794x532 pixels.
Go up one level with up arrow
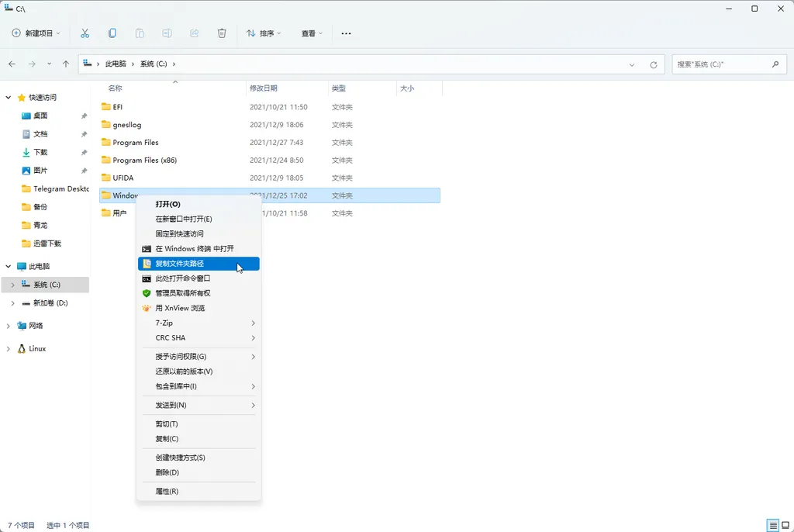point(66,64)
